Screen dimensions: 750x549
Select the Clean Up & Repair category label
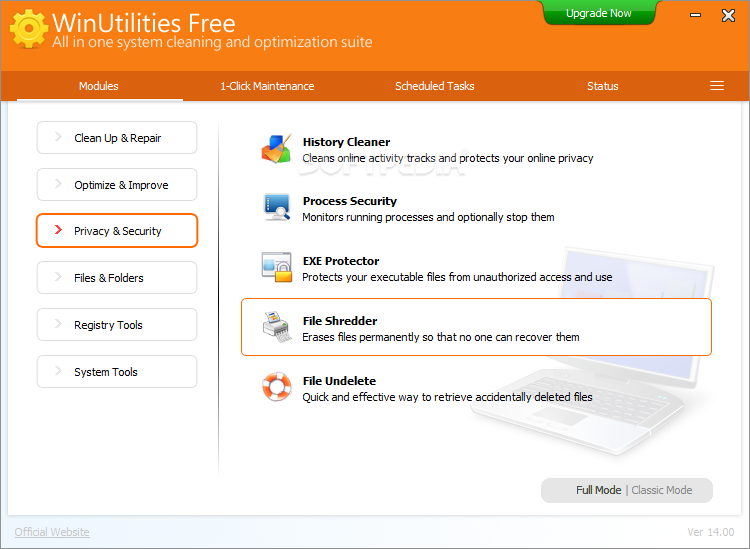[x=118, y=138]
